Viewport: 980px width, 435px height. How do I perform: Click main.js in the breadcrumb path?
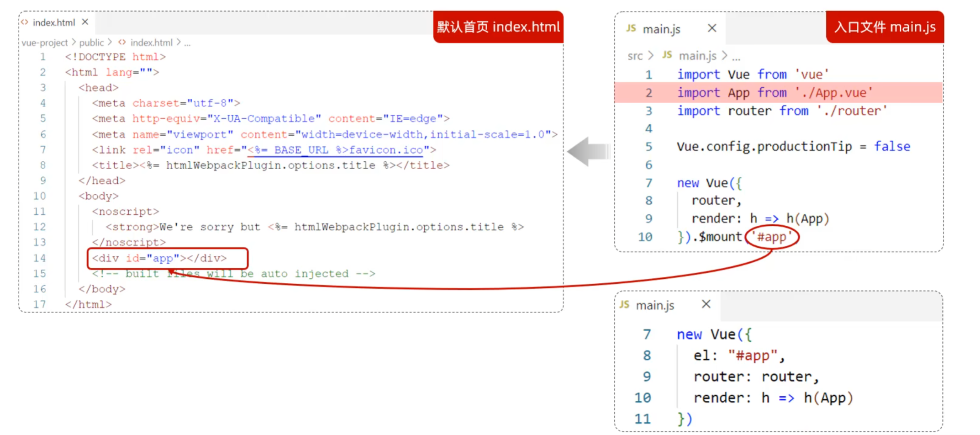pyautogui.click(x=697, y=56)
